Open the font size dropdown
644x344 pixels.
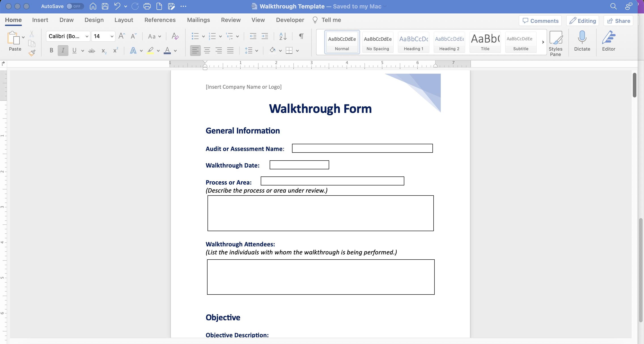click(x=112, y=36)
